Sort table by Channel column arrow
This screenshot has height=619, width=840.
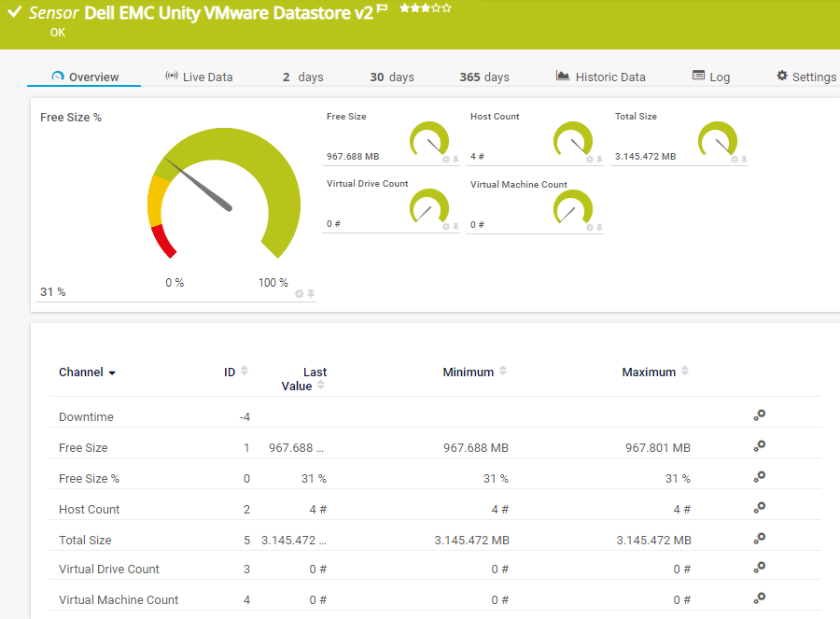click(x=112, y=373)
